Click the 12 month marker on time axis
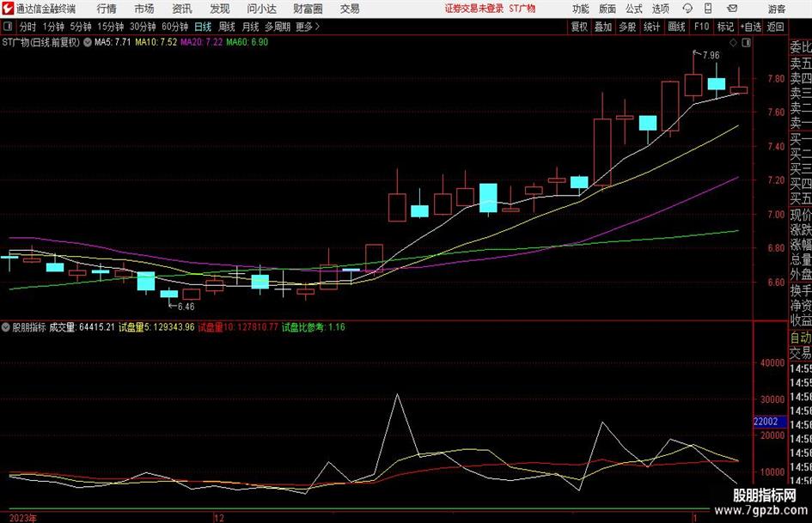 pos(219,518)
